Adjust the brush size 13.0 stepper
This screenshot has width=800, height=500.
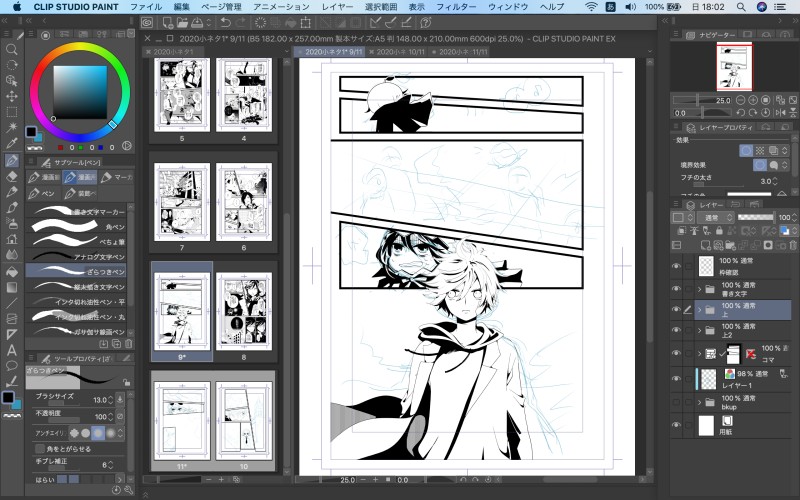coord(110,400)
